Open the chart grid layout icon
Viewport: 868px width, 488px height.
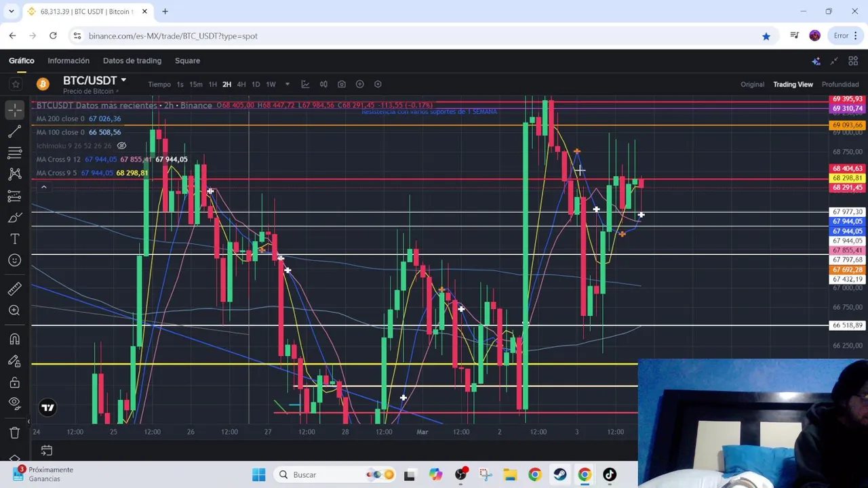(x=853, y=61)
